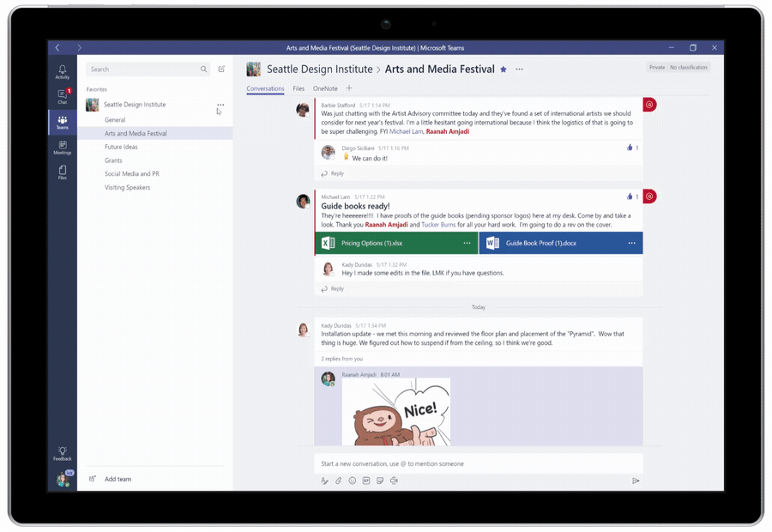The width and height of the screenshot is (772, 532).
Task: Click the "Today" date divider label
Action: [x=479, y=307]
